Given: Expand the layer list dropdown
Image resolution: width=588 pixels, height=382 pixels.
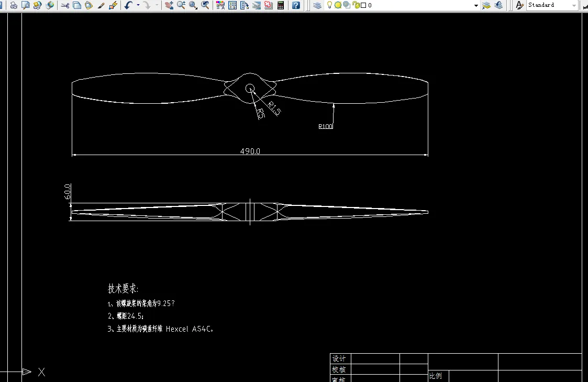Looking at the screenshot, I should [476, 6].
